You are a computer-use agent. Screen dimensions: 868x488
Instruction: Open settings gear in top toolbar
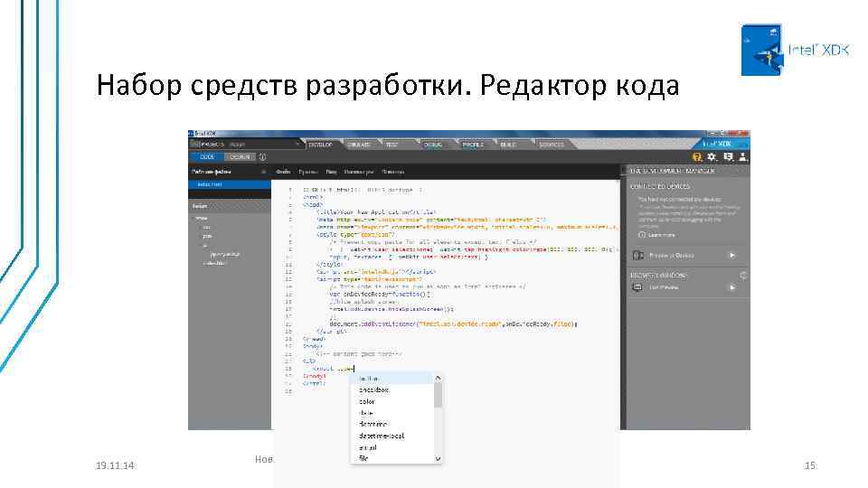click(x=712, y=157)
